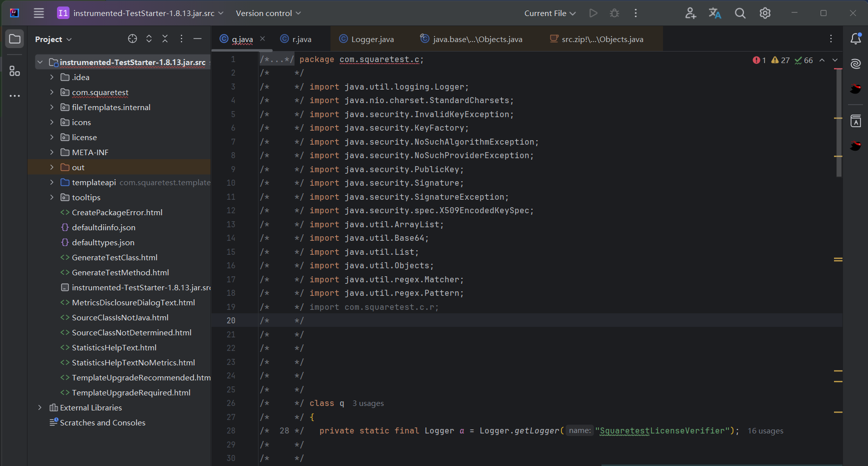Jump to previous highlighted error
This screenshot has height=466, width=868.
[822, 60]
